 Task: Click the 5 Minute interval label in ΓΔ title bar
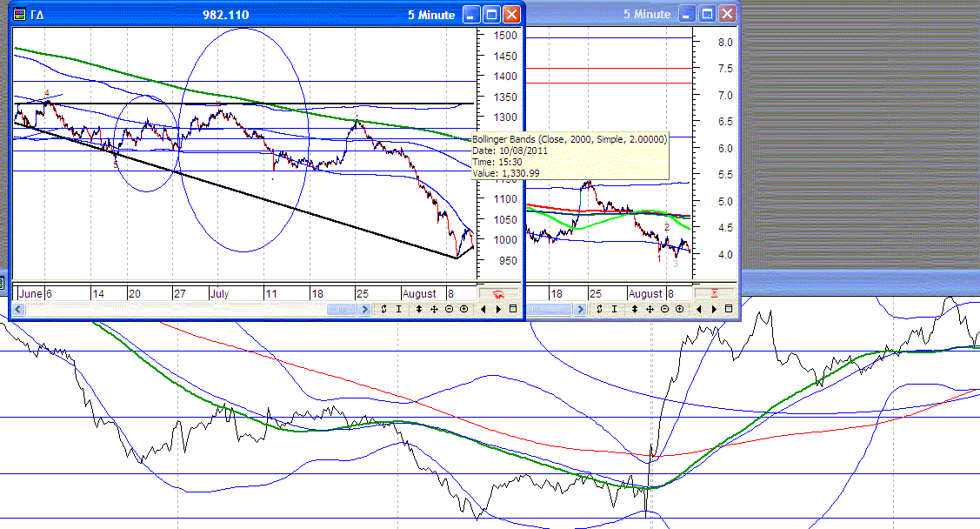(x=431, y=15)
